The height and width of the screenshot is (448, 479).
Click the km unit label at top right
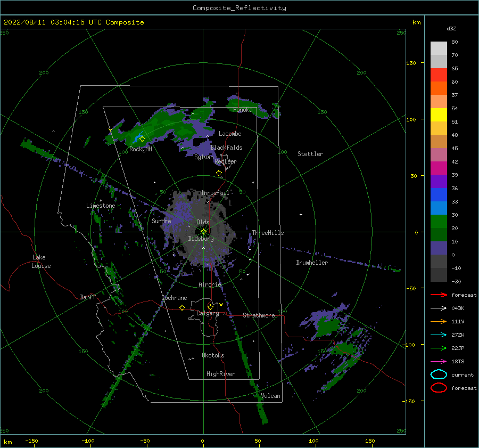click(416, 22)
